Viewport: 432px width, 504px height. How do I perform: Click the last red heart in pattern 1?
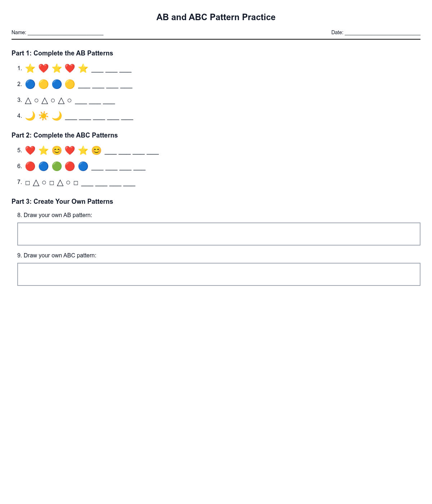point(70,68)
